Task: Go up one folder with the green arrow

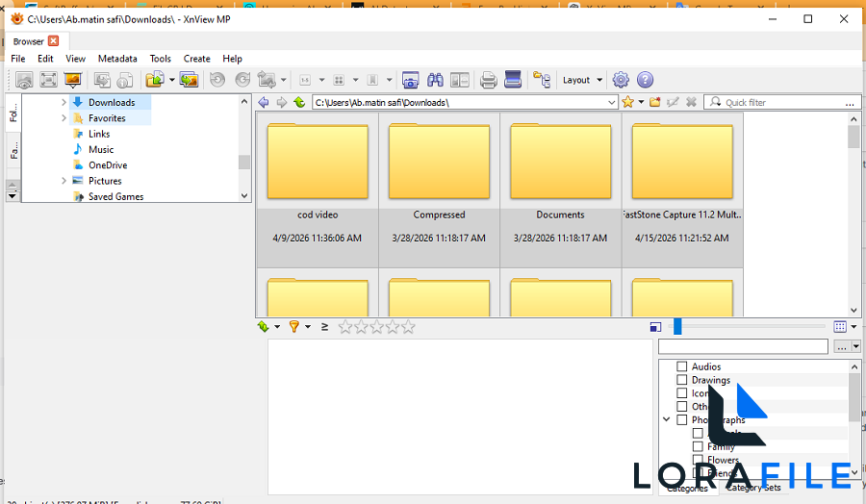Action: pos(299,102)
